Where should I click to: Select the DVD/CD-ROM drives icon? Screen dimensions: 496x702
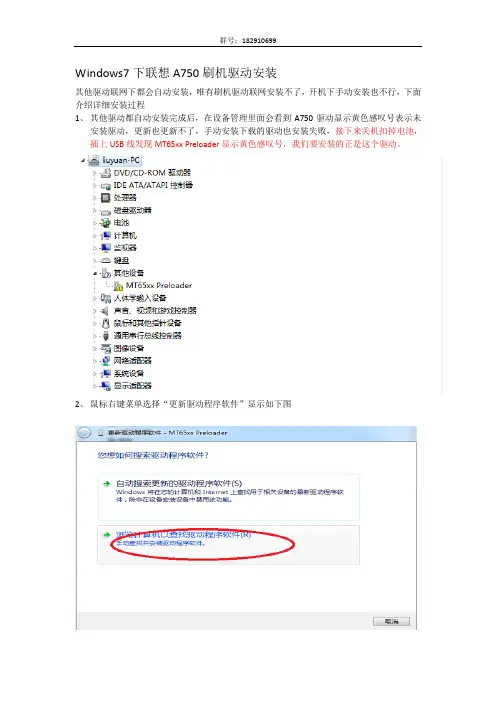106,173
